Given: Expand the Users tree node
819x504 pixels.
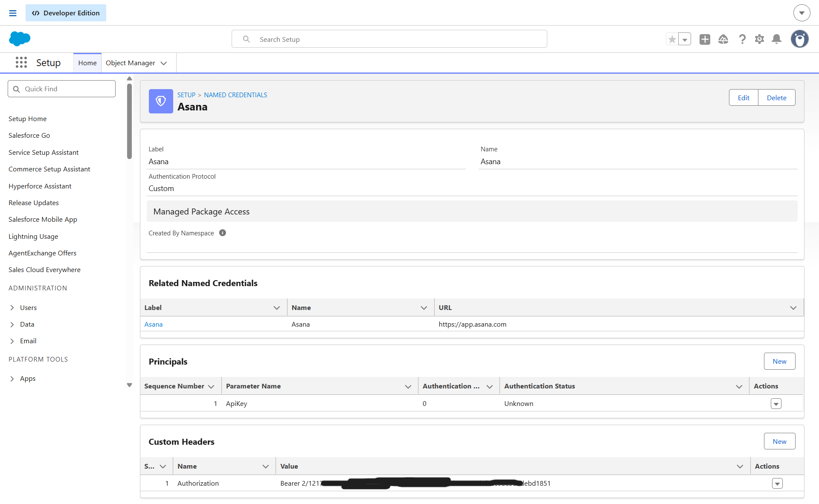Looking at the screenshot, I should (12, 307).
